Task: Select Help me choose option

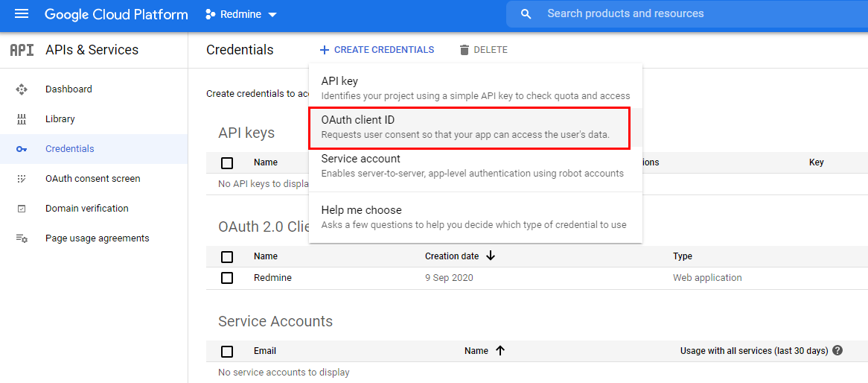Action: [476, 218]
